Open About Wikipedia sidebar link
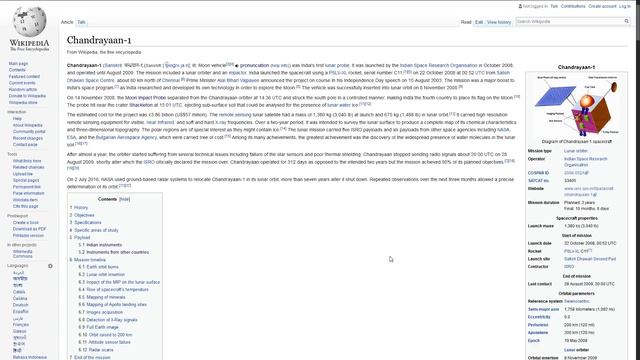Image resolution: width=640 pixels, height=360 pixels. click(x=27, y=125)
